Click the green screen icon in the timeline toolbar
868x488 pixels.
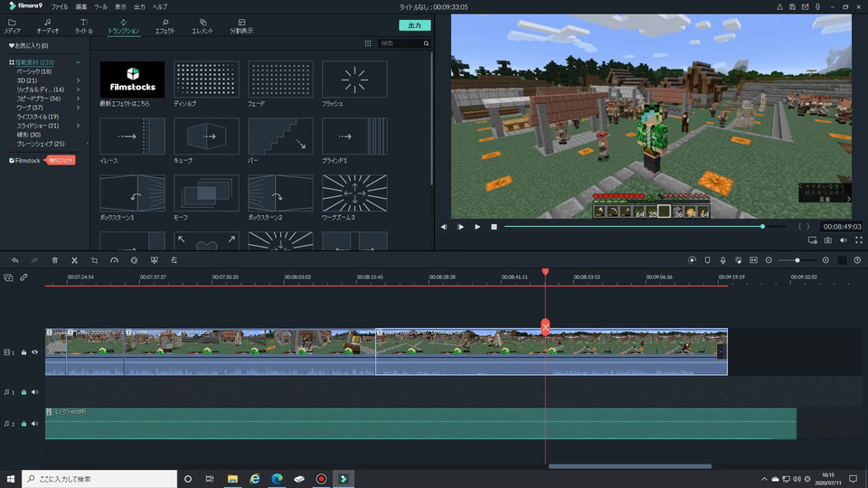154,260
